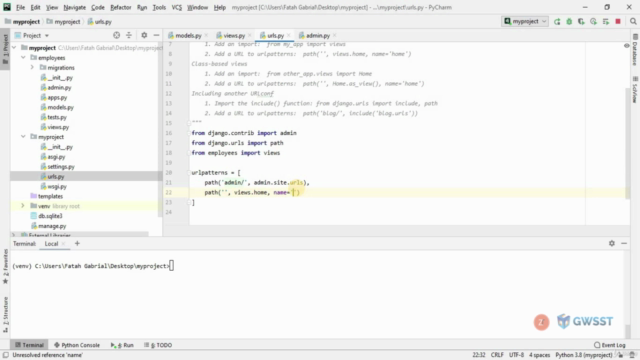Open the Database side panel
This screenshot has height=360, width=640.
pos(635,50)
